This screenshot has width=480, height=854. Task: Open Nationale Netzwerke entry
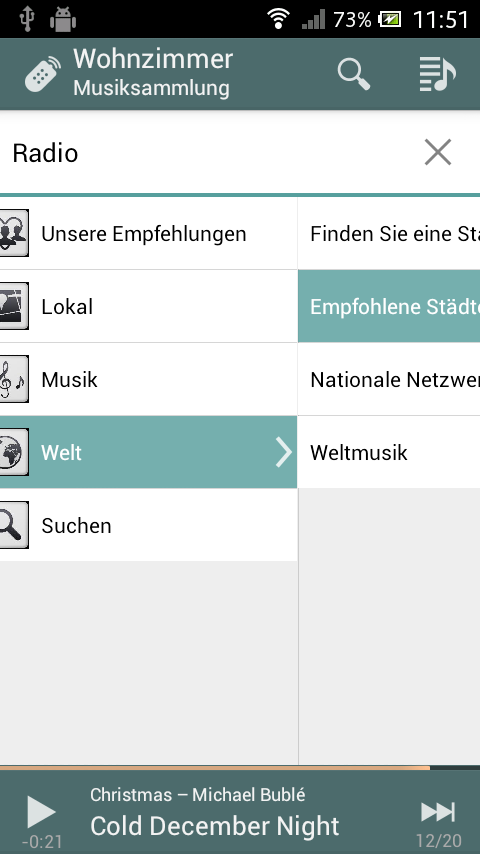point(389,379)
